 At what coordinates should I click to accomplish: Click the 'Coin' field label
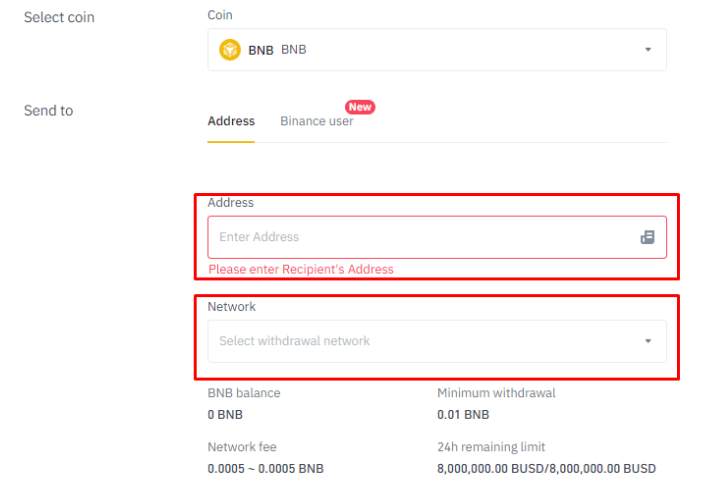(220, 15)
